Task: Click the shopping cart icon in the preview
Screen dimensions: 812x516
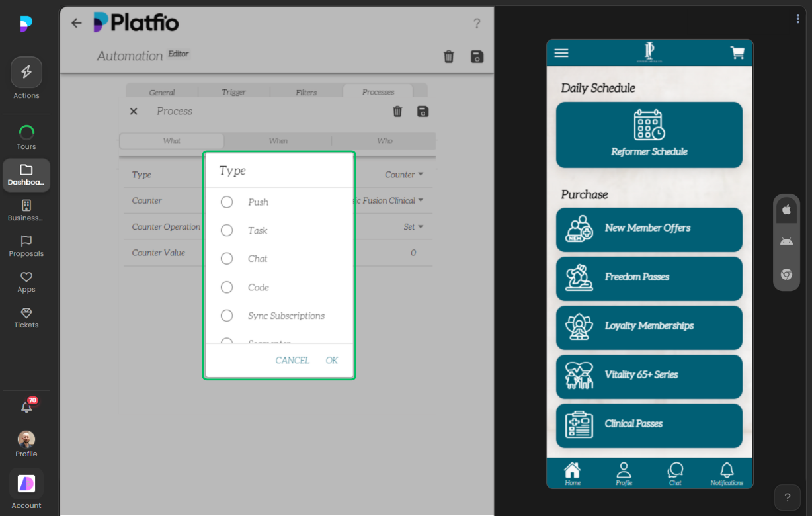Action: [738, 53]
